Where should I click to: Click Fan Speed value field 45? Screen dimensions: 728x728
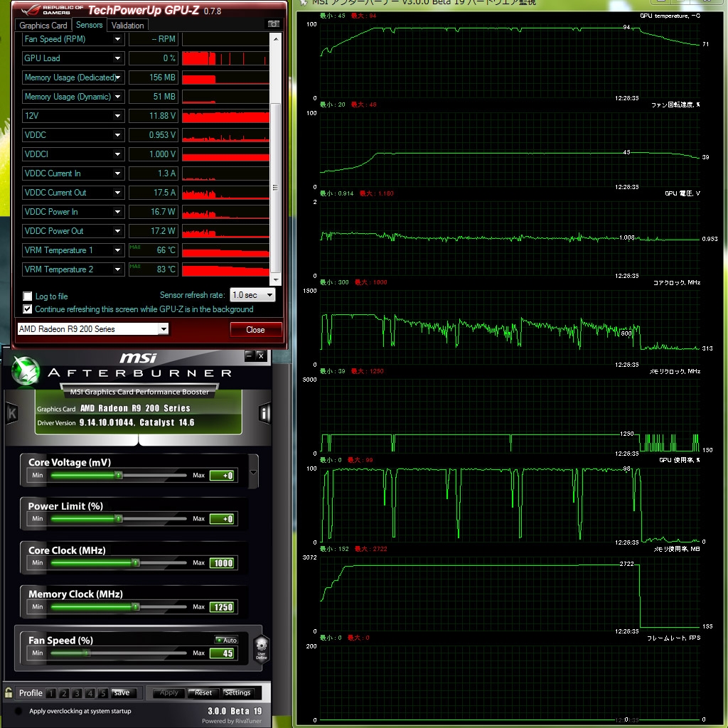(223, 653)
